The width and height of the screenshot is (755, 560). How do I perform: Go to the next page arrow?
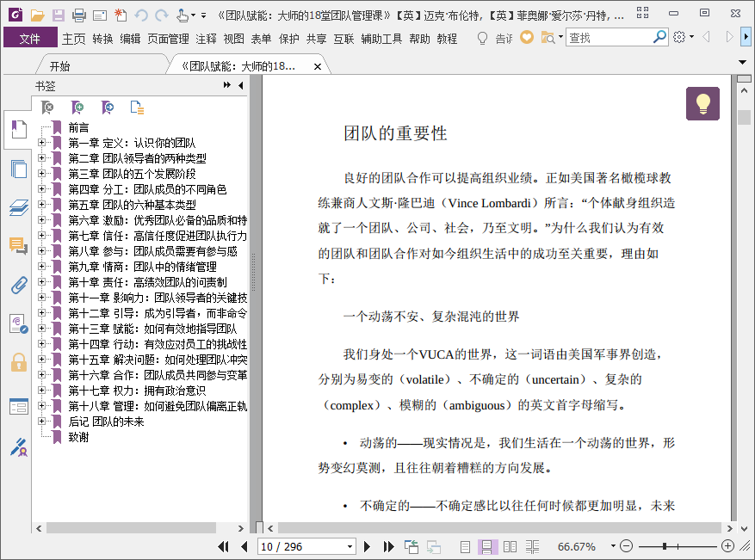click(x=367, y=546)
